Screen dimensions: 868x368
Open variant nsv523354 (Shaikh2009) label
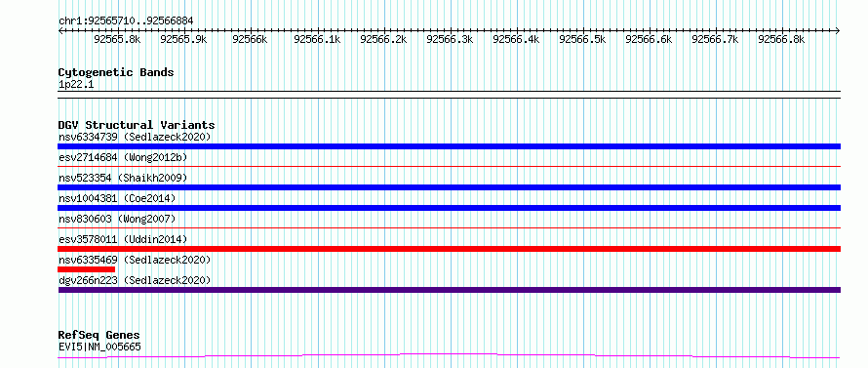tap(123, 178)
